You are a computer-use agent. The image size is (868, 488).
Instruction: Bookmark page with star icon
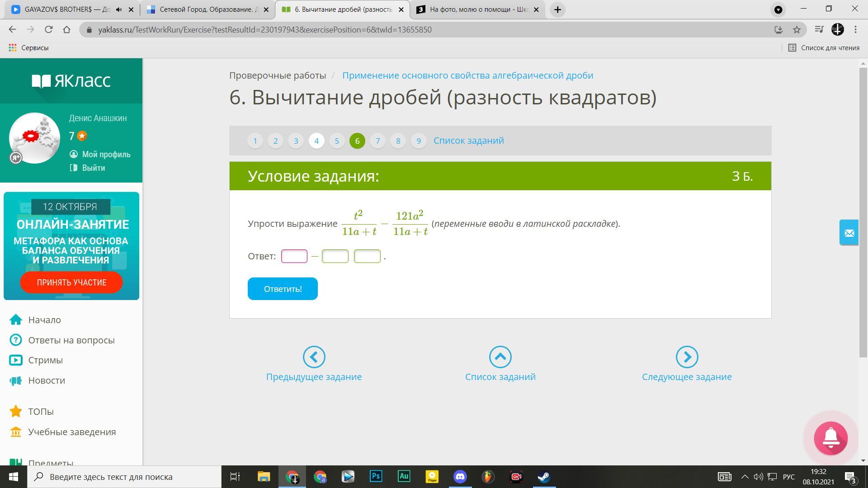(797, 30)
